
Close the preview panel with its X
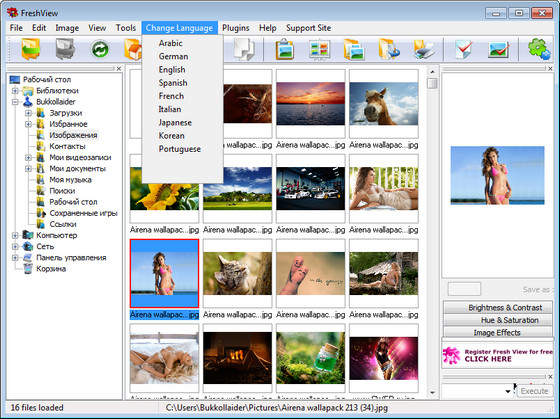(550, 68)
